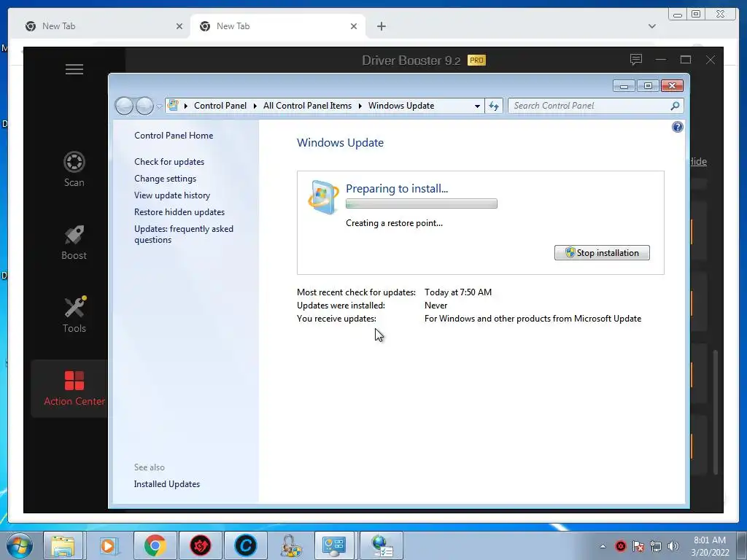Open the Control Panel taskbar item
The height and width of the screenshot is (560, 747).
333,545
